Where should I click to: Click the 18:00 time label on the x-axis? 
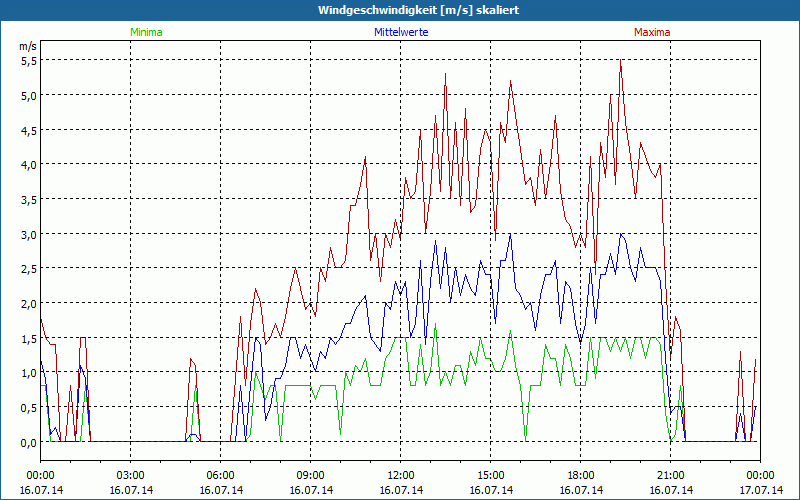click(x=581, y=476)
